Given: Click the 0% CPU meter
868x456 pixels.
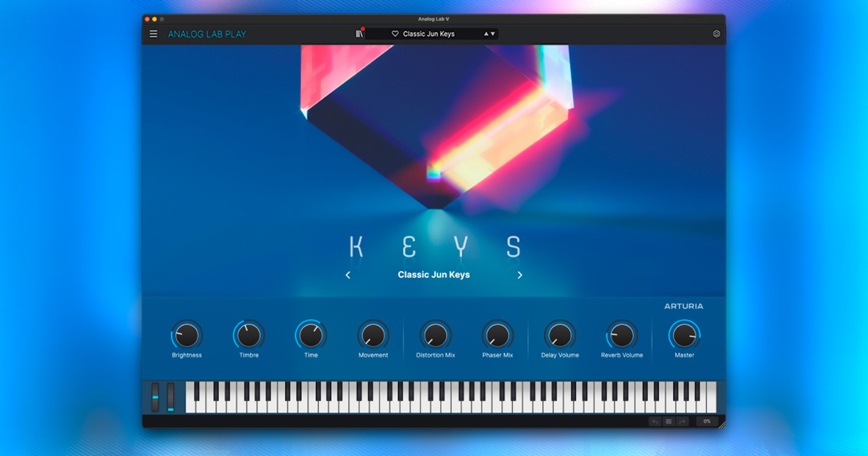Looking at the screenshot, I should coord(707,422).
